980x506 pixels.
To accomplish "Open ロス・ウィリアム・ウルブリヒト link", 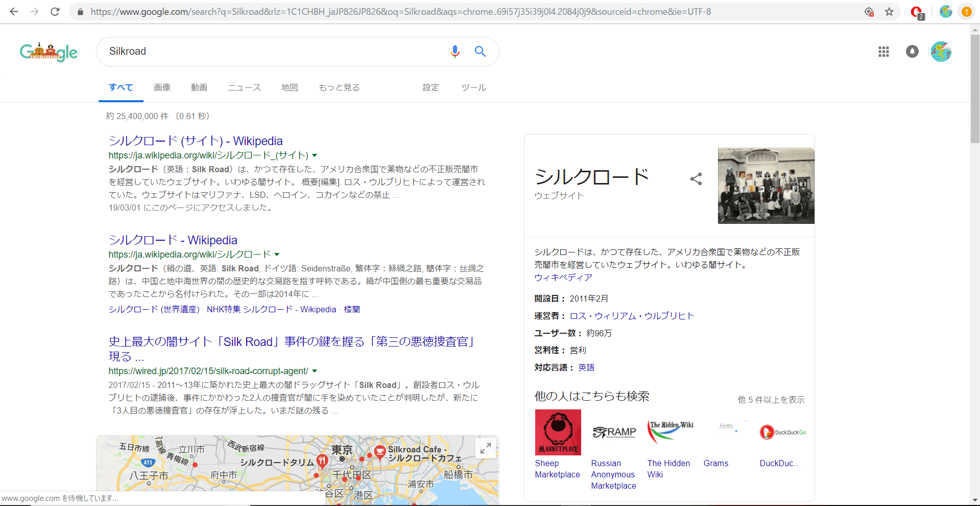I will click(632, 316).
